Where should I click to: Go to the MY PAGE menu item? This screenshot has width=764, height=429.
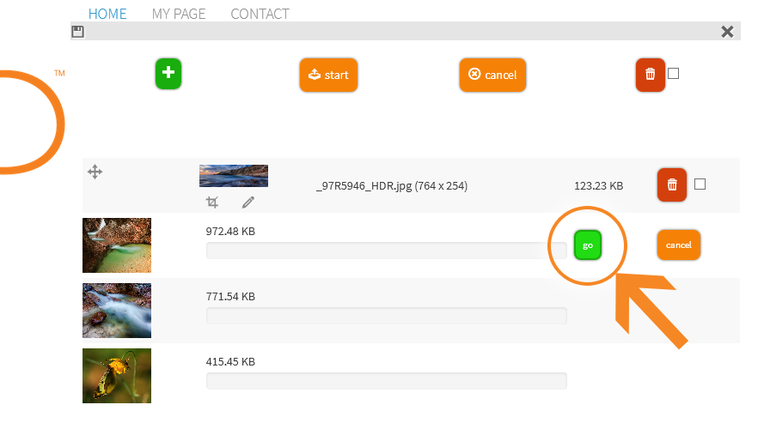pyautogui.click(x=178, y=14)
